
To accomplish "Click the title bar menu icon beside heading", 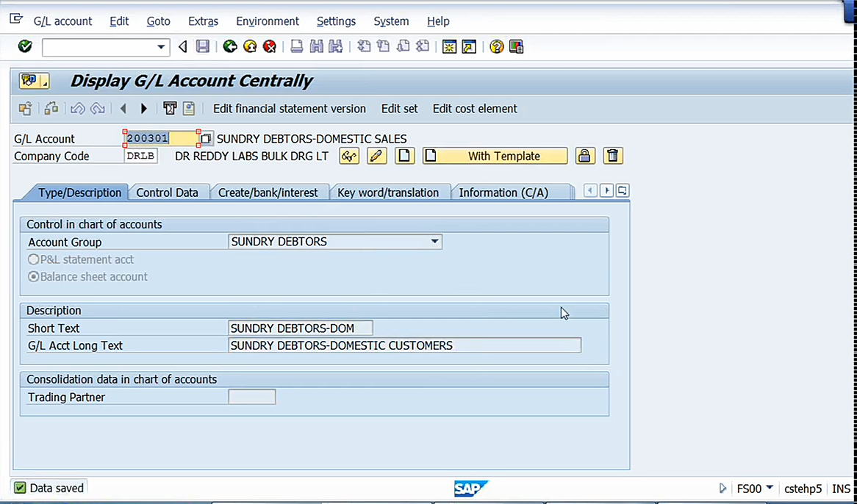I will tap(35, 81).
